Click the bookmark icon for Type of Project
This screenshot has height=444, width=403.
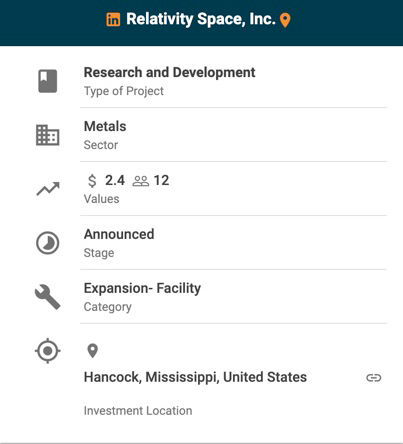tap(48, 81)
